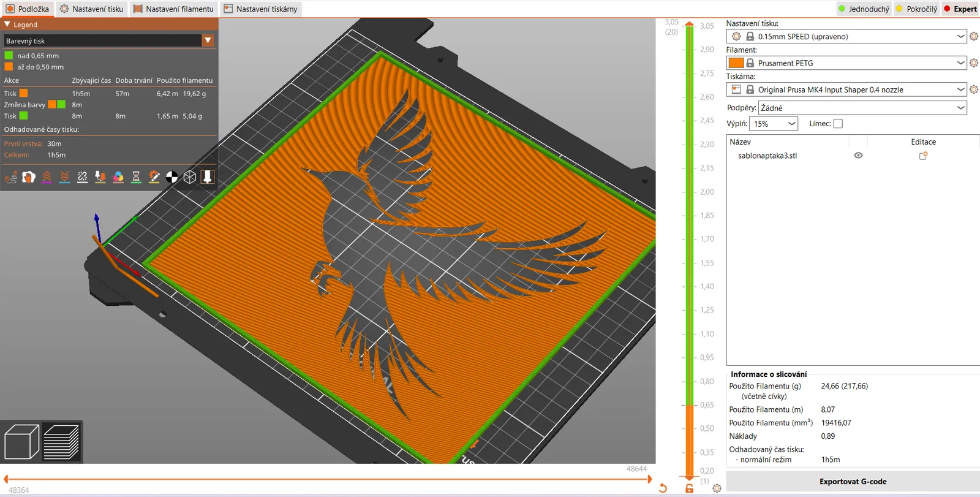Open filament settings via gear beside Prusament PETG
The height and width of the screenshot is (497, 980).
click(974, 63)
